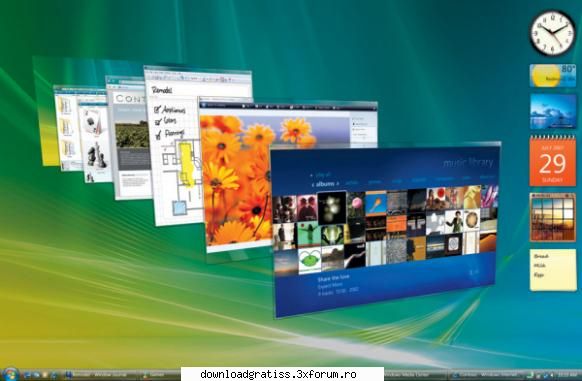Select the album cover with brown circular ring
Viewport: 582px width, 381px height.
471,220
